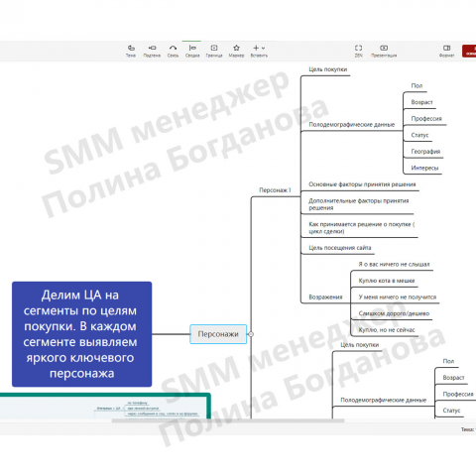Select 'Куплю, но не сейчас' subtopic
The image size is (476, 476).
(x=387, y=330)
